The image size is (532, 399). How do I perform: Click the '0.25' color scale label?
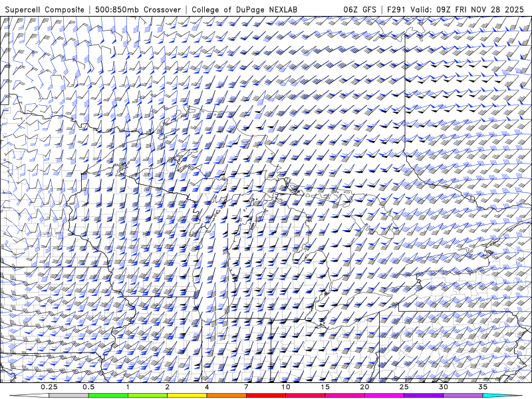click(49, 387)
